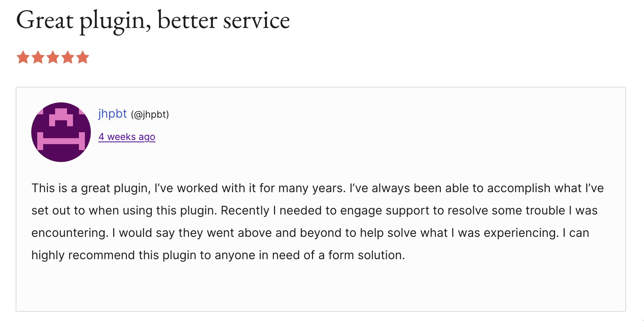Click the middle rating star
Viewport: 644px width, 321px height.
[53, 57]
